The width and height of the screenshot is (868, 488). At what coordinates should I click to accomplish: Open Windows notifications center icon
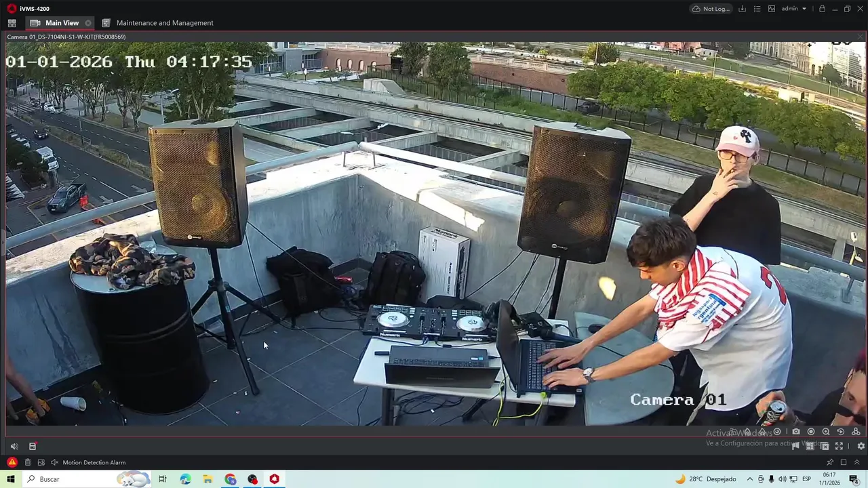(x=854, y=479)
